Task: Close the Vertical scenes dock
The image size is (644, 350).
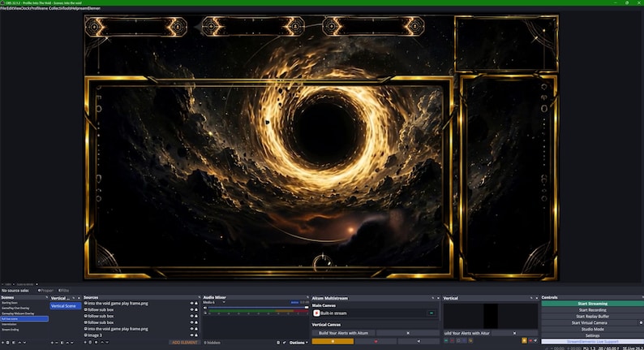Action: click(79, 298)
